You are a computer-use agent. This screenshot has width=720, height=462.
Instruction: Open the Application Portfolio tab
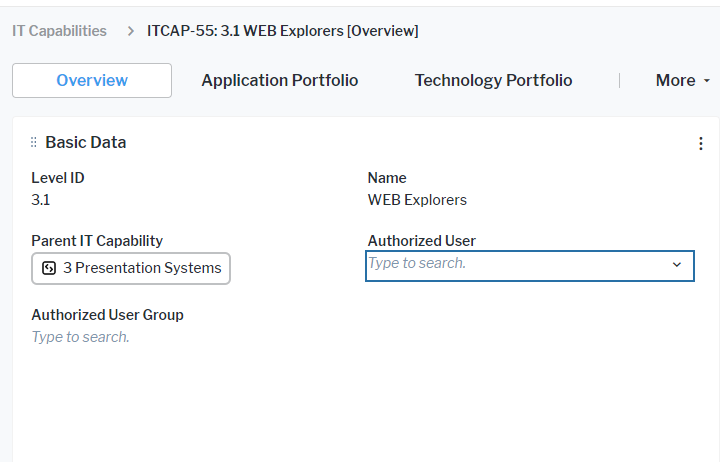pyautogui.click(x=279, y=80)
